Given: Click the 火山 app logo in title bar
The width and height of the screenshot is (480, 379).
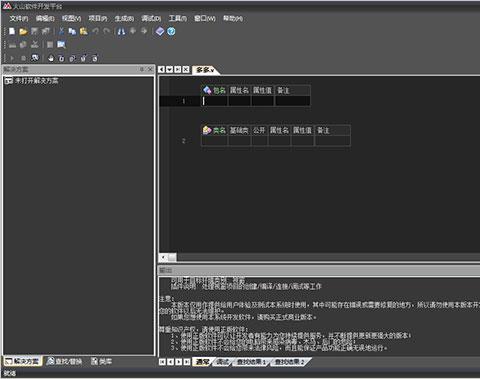Looking at the screenshot, I should [7, 6].
